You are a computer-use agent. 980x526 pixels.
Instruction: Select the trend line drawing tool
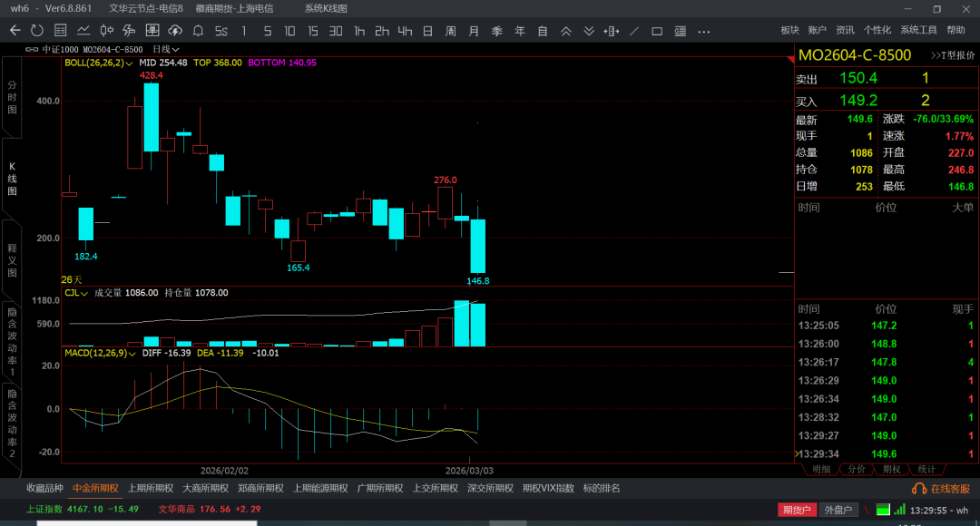634,31
